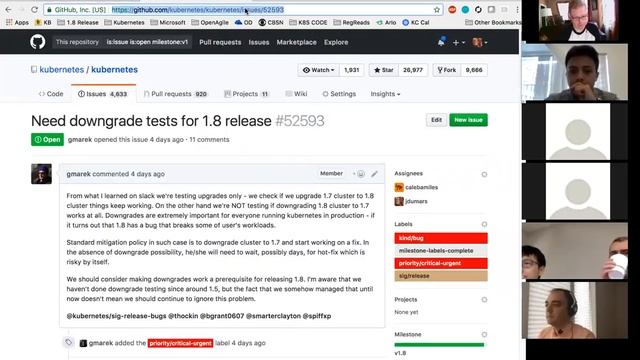This screenshot has width=640, height=360.
Task: Expand the Insights dropdown tab
Action: (385, 94)
